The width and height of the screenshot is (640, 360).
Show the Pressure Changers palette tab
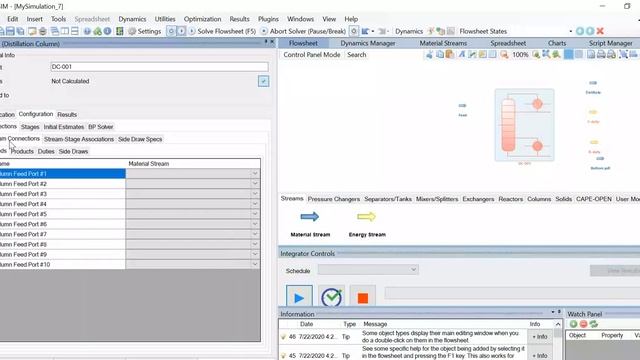[x=333, y=199]
